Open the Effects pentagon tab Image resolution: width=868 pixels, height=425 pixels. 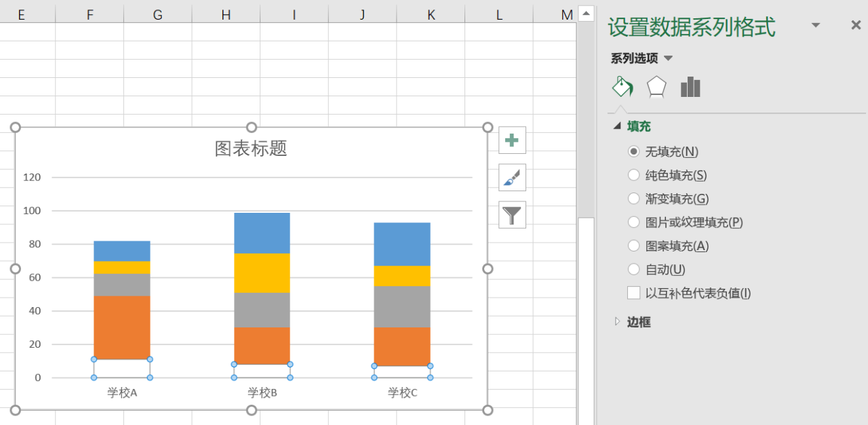pos(656,87)
